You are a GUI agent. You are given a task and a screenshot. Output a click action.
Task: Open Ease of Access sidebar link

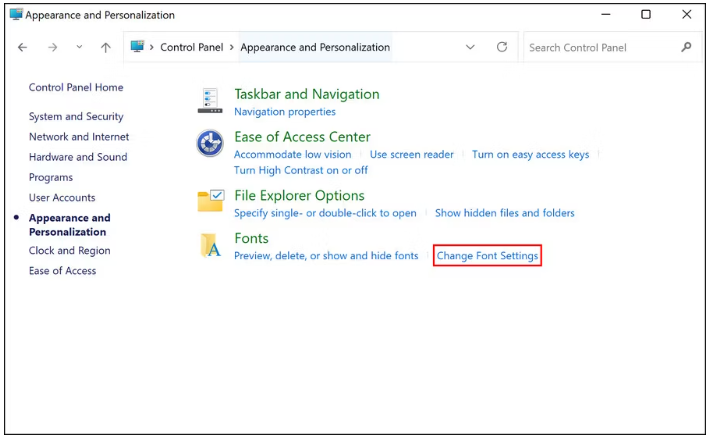tap(62, 270)
